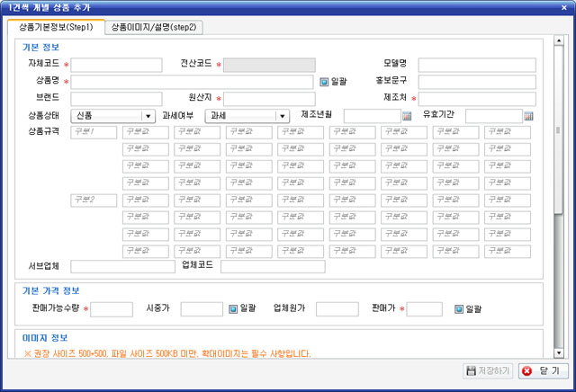Focus the 판매가능수량 input field

(x=112, y=308)
